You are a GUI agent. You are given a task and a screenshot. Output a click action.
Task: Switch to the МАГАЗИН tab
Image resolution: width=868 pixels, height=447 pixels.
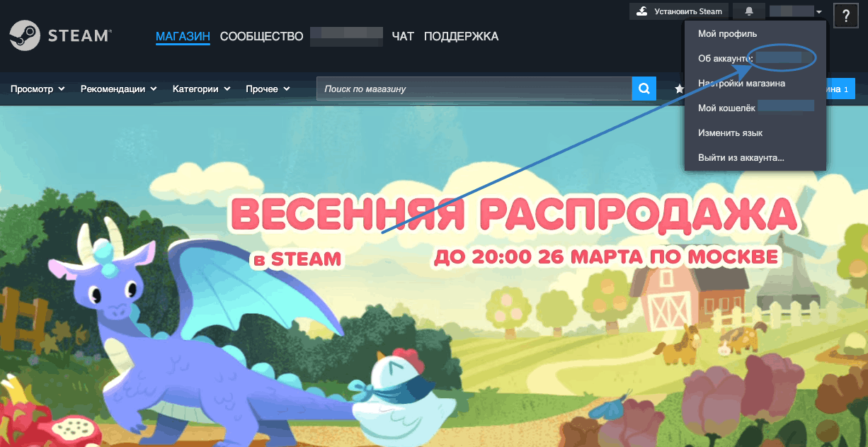pos(183,35)
